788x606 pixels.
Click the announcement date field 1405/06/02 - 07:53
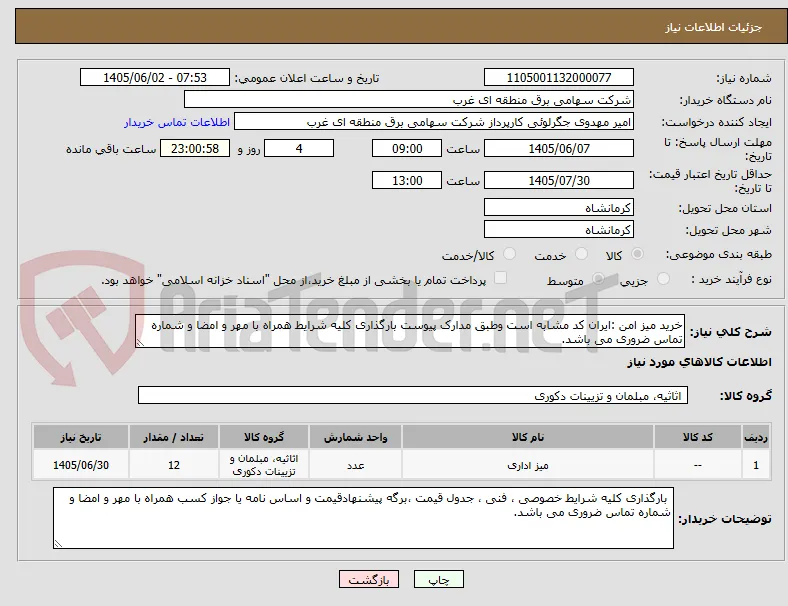click(x=155, y=77)
